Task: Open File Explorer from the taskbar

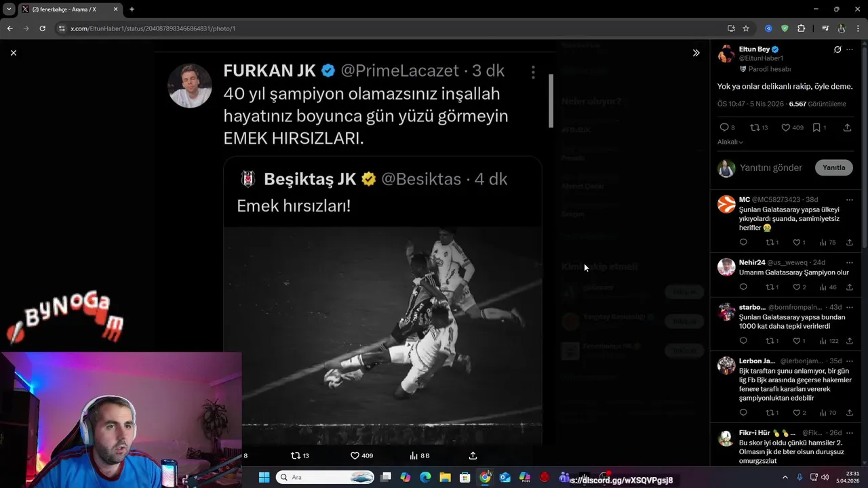Action: tap(446, 477)
